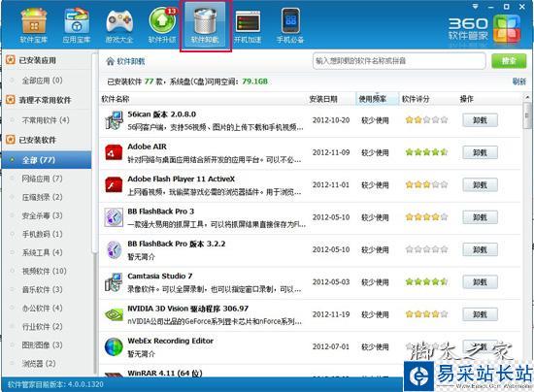Click the 360 软件管家 logo
Viewport: 534px width, 392px height.
(x=484, y=30)
